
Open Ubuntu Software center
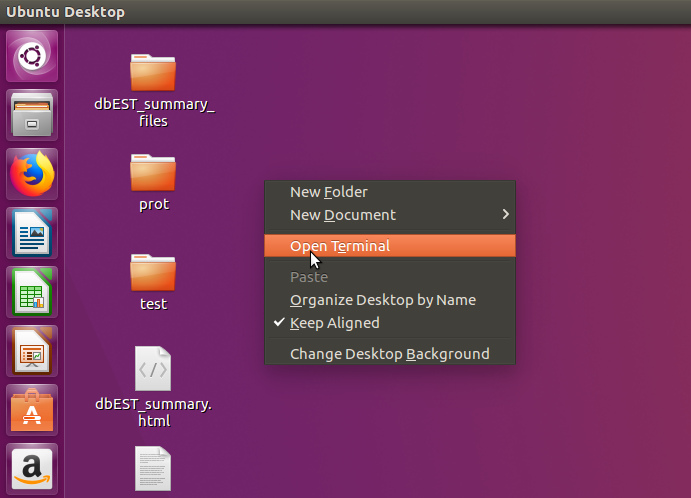[33, 410]
